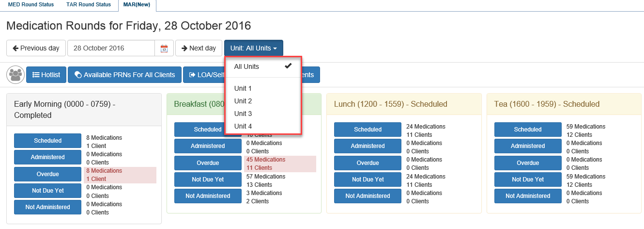The height and width of the screenshot is (229, 644).
Task: Go to Next day
Action: click(x=199, y=48)
